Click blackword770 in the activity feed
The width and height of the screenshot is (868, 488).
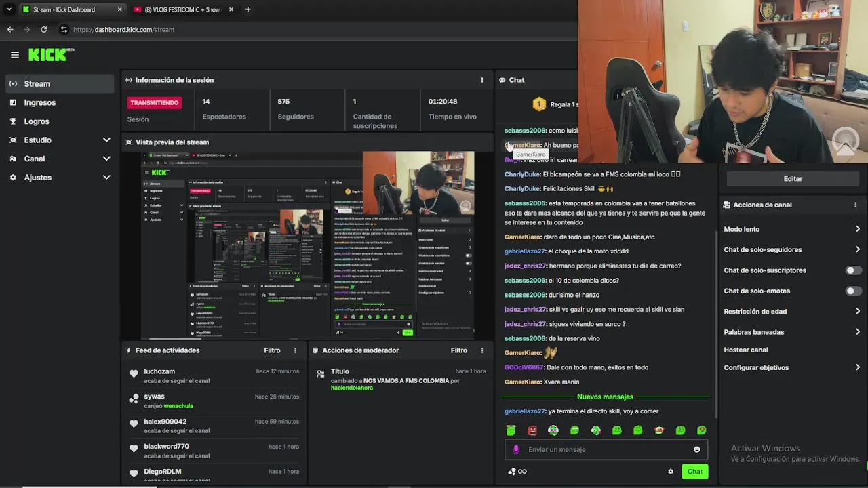166,447
